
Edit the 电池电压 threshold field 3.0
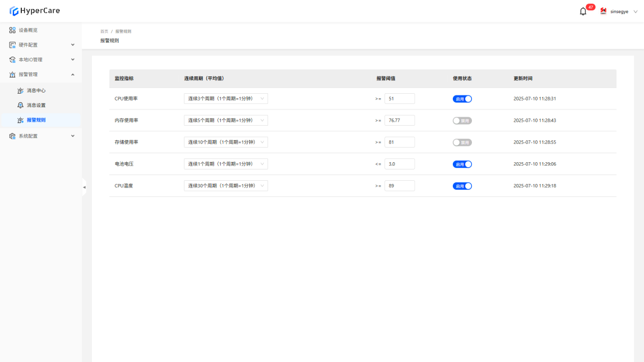coord(400,164)
